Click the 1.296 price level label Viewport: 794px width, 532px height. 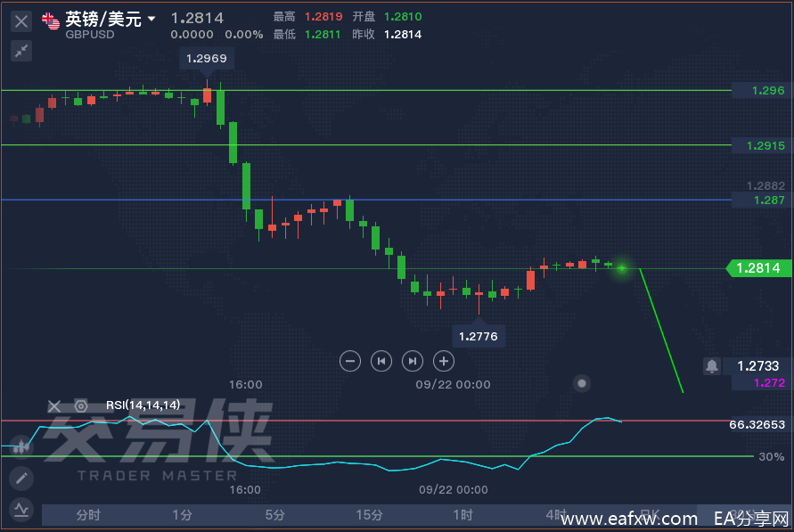click(x=767, y=91)
